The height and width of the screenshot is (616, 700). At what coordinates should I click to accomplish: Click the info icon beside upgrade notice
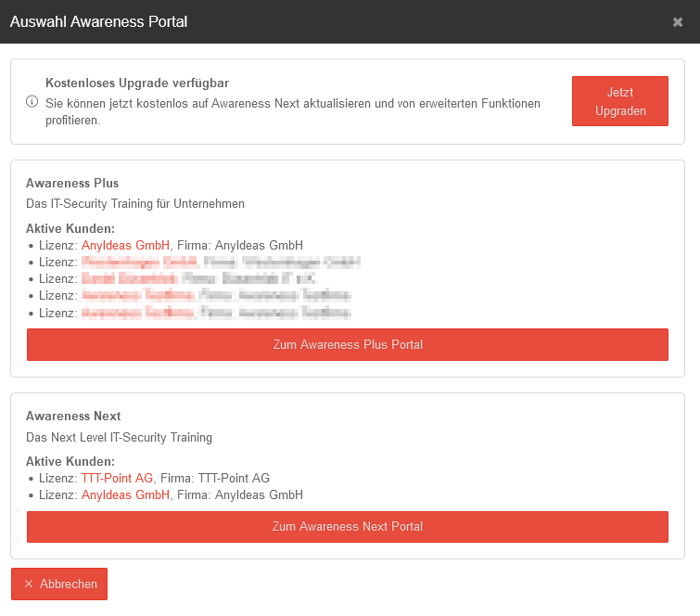pyautogui.click(x=32, y=101)
